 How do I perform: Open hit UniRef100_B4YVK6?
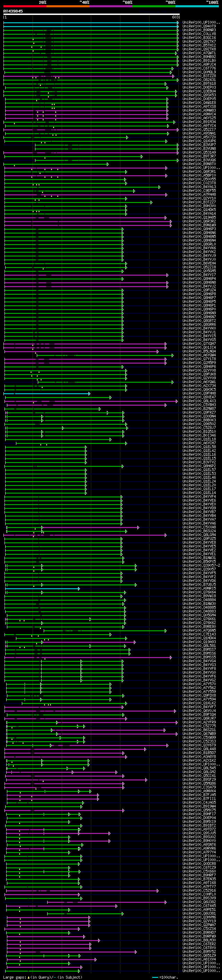click(199, 248)
